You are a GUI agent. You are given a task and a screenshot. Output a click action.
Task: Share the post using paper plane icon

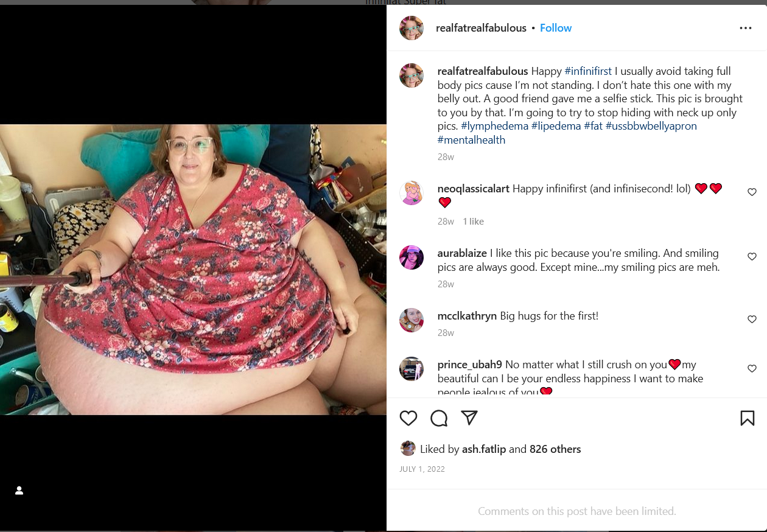click(469, 418)
